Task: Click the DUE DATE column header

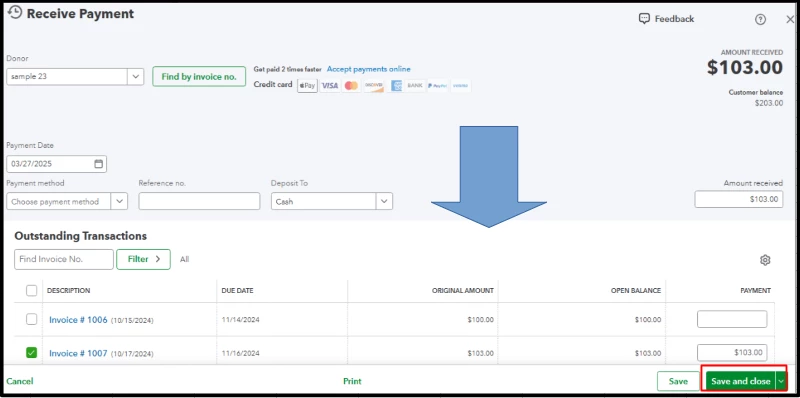Action: point(237,291)
